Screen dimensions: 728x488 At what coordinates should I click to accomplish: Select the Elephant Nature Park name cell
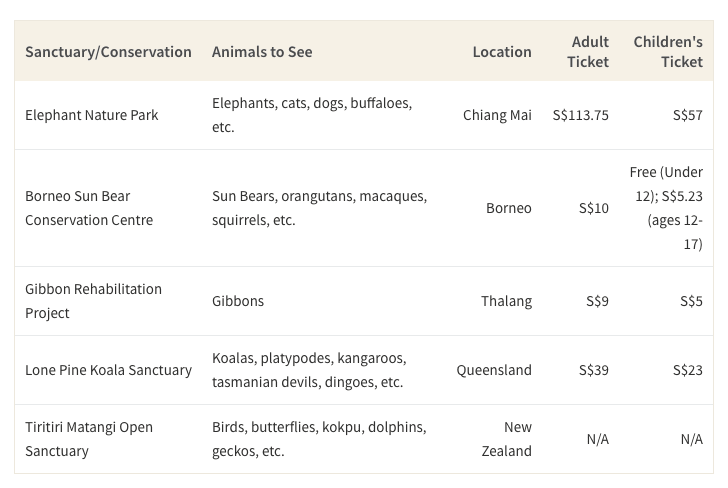tap(91, 115)
